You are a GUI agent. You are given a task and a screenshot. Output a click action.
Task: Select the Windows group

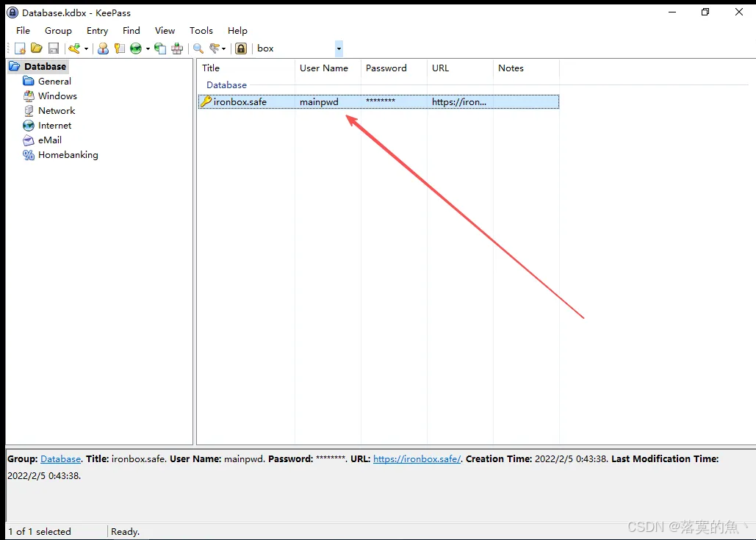point(57,96)
